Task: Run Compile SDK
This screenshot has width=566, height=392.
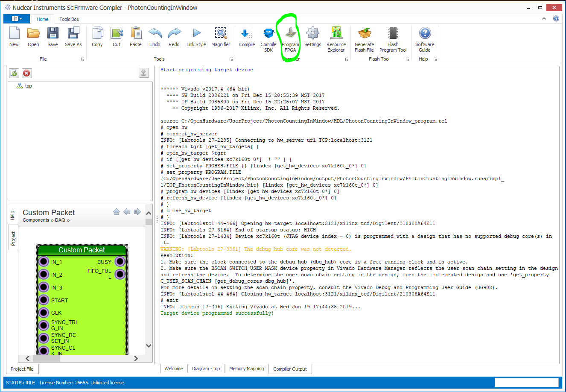Action: pos(268,40)
